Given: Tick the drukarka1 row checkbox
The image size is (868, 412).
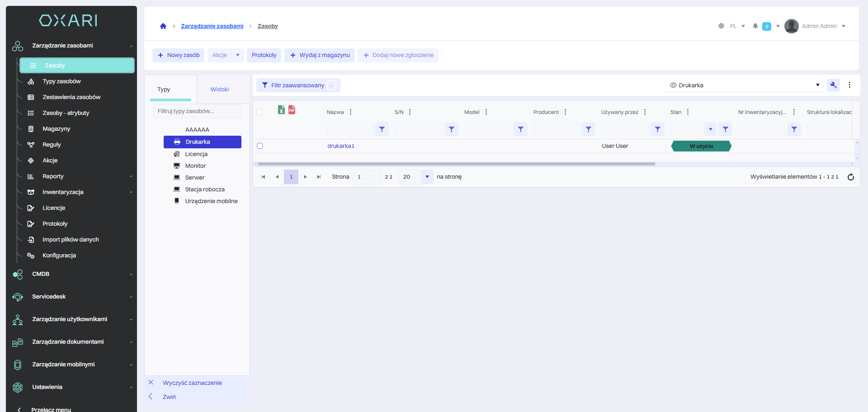Looking at the screenshot, I should coord(260,146).
